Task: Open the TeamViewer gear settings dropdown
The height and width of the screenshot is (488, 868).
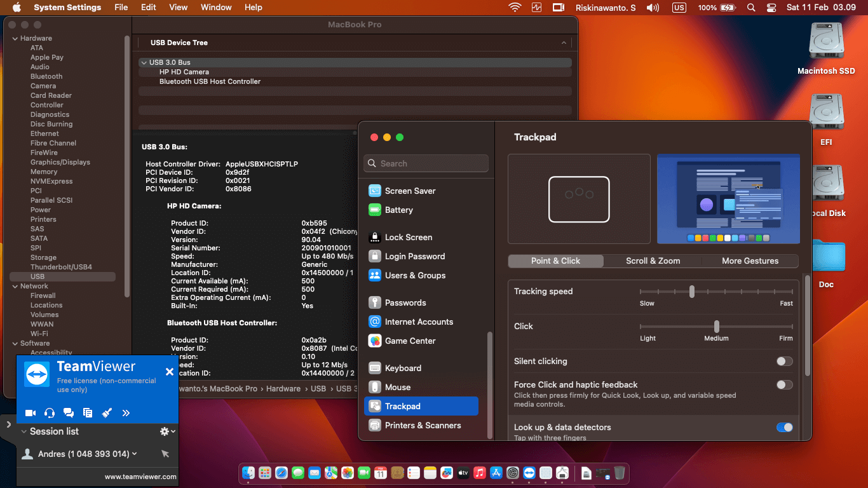Action: coord(167,431)
